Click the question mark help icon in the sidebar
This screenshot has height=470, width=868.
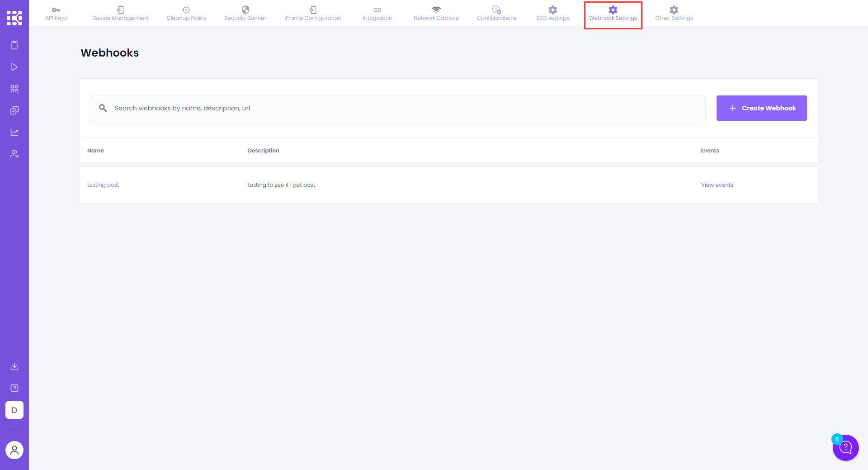tap(14, 388)
